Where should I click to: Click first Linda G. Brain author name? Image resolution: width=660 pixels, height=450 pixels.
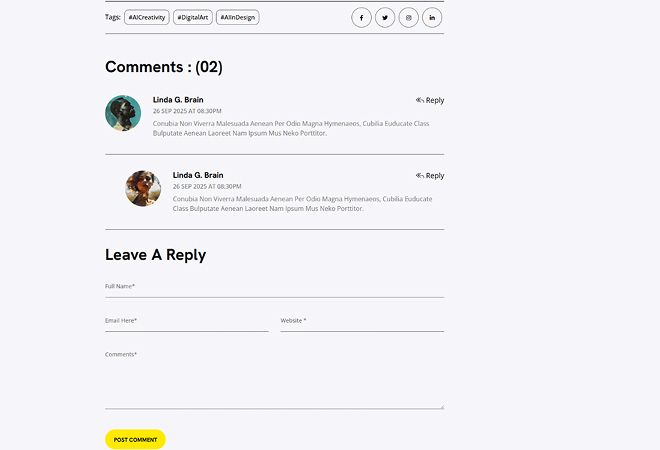pyautogui.click(x=178, y=100)
